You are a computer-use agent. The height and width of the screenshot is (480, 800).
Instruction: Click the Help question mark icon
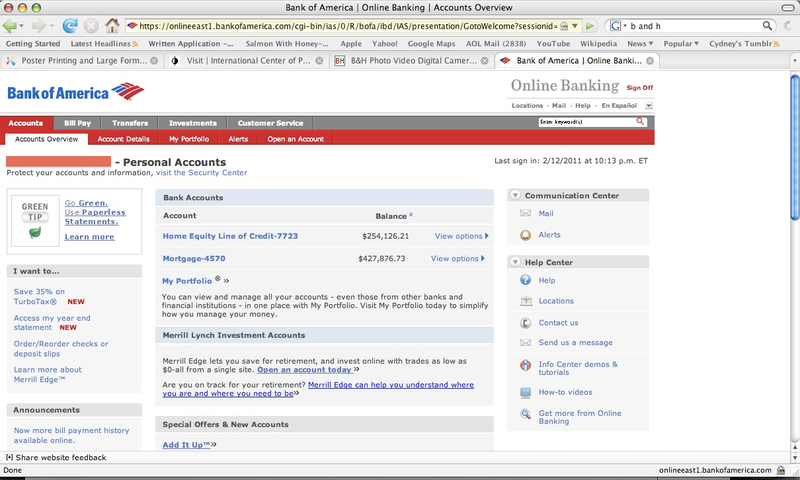coord(526,280)
